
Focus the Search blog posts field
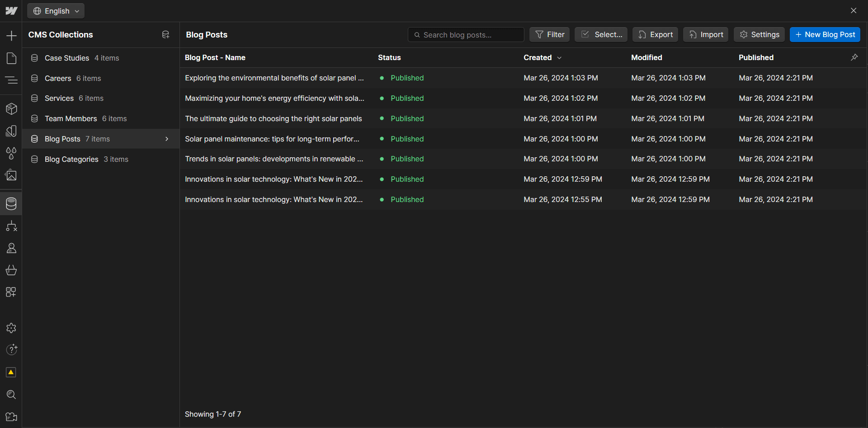(466, 35)
